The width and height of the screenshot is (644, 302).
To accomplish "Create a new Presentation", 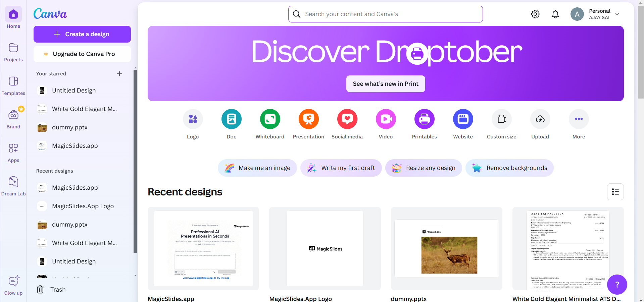I will pyautogui.click(x=309, y=124).
